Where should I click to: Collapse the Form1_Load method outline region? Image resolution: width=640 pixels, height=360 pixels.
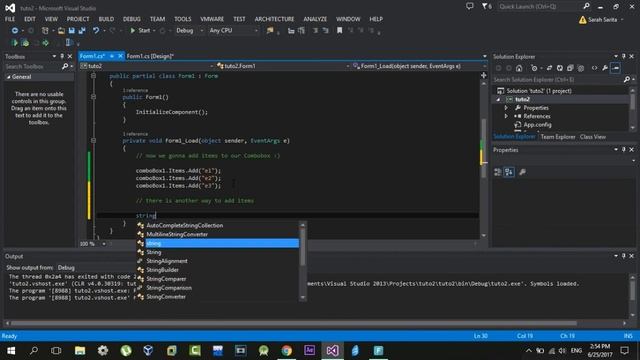coord(93,140)
